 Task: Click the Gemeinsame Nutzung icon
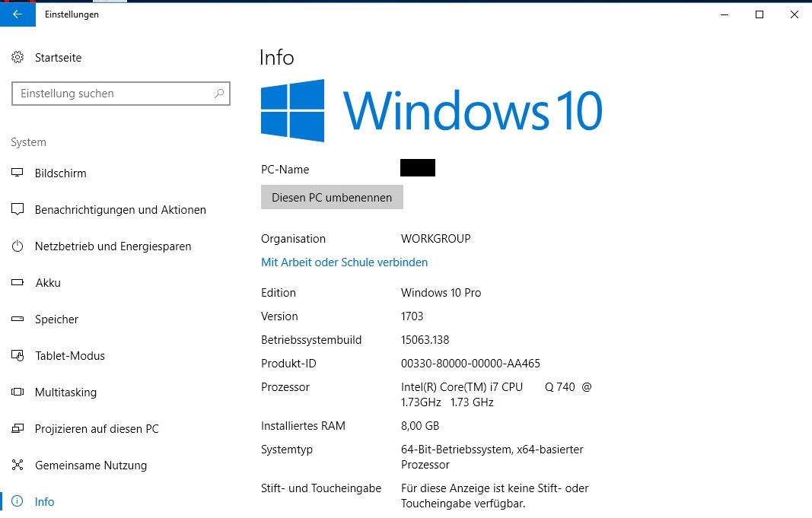pyautogui.click(x=18, y=465)
